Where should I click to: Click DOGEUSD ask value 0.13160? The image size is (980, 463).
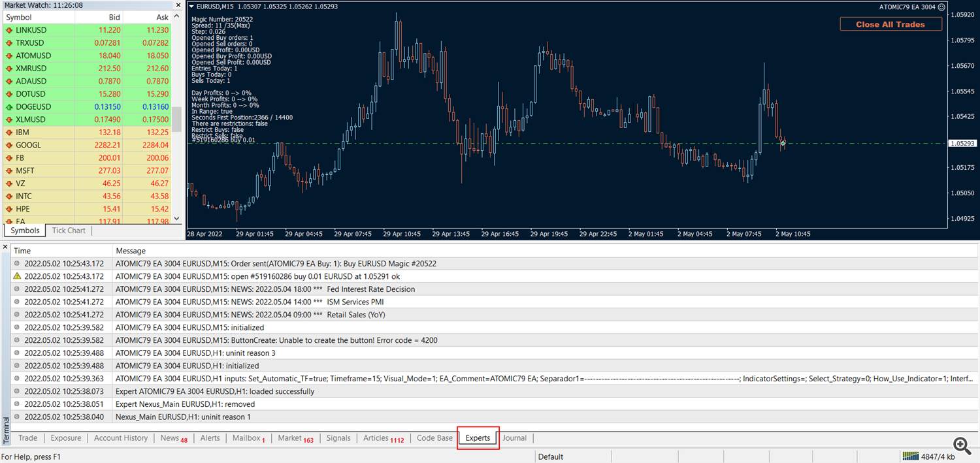pos(154,106)
